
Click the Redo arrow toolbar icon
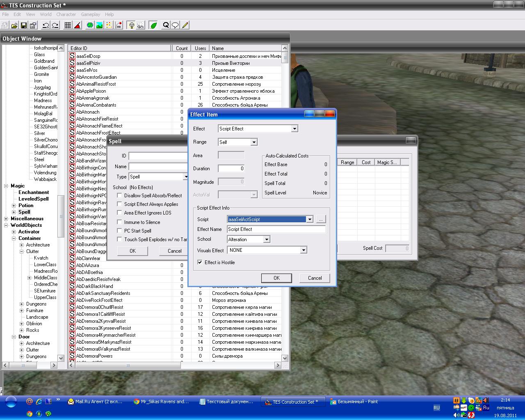[x=55, y=25]
